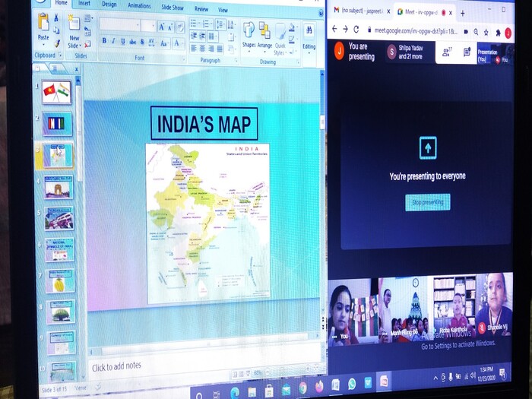Viewport: 532px width, 399px height.
Task: Toggle bold formatting
Action: [x=104, y=41]
